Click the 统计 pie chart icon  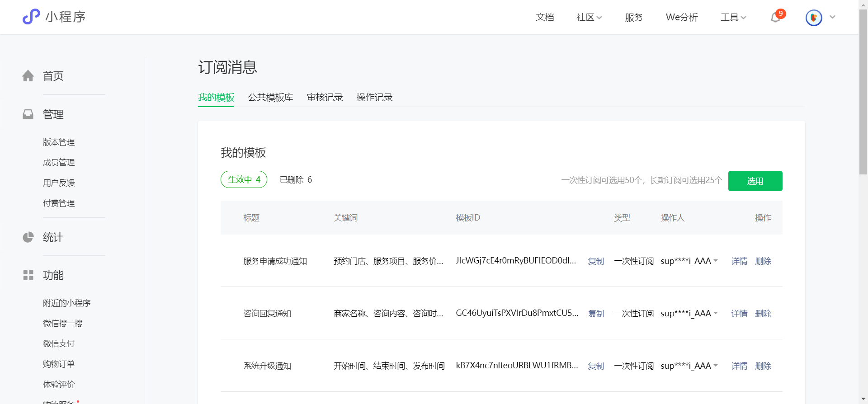pyautogui.click(x=28, y=237)
